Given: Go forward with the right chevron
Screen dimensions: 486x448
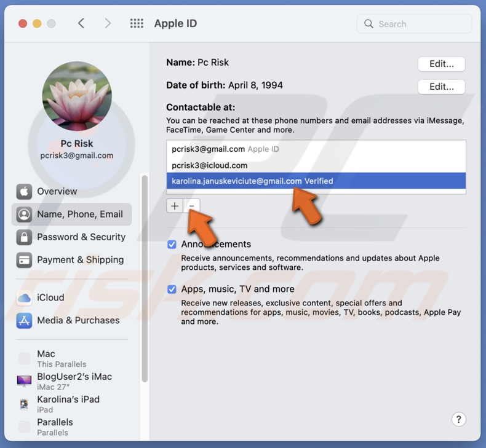Looking at the screenshot, I should pyautogui.click(x=108, y=23).
